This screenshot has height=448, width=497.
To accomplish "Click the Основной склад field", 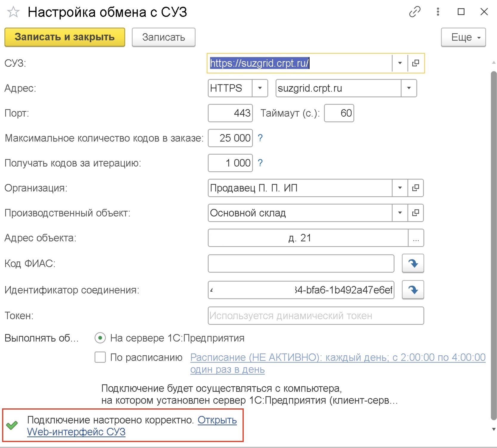I will pyautogui.click(x=300, y=213).
